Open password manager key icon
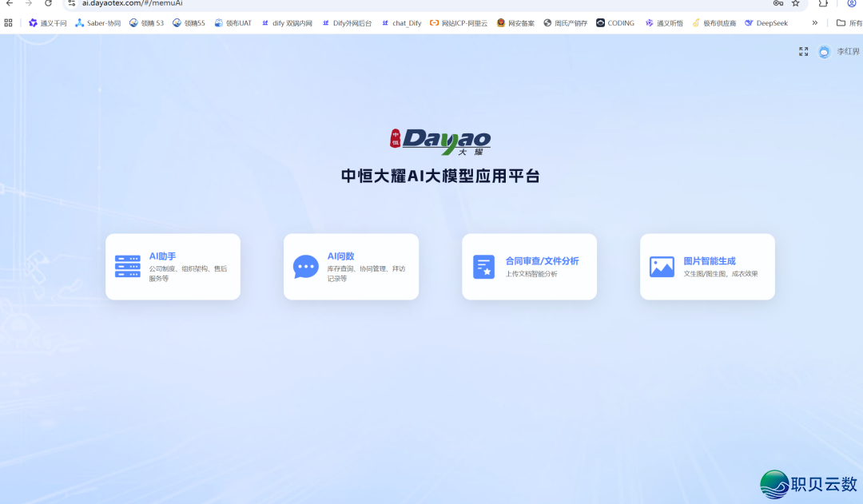This screenshot has width=863, height=504. tap(778, 3)
